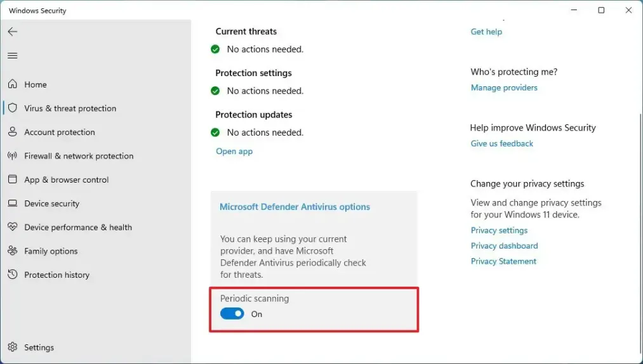The height and width of the screenshot is (364, 643).
Task: Open the Give us feedback link
Action: [x=501, y=143]
